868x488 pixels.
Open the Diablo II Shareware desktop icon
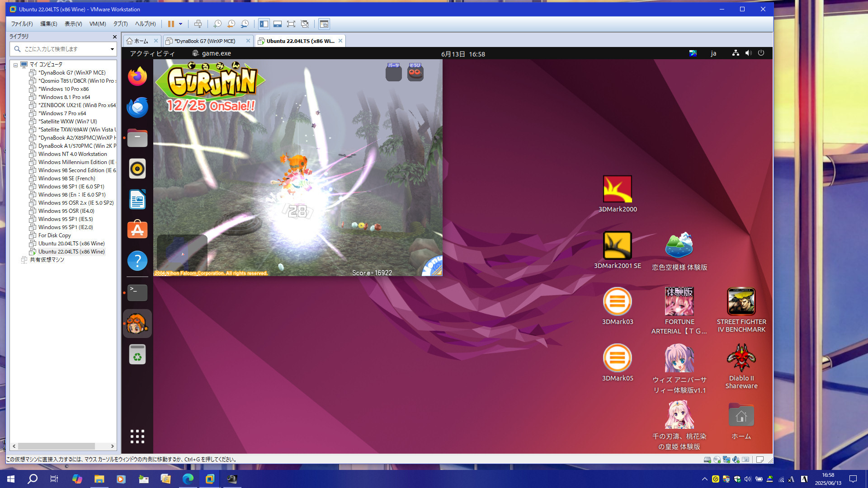[741, 366]
